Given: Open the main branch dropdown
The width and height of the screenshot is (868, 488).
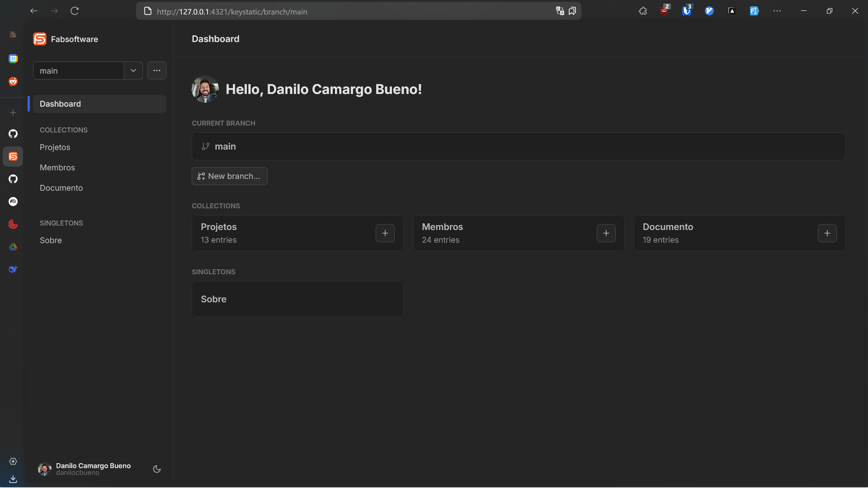Looking at the screenshot, I should click(133, 70).
